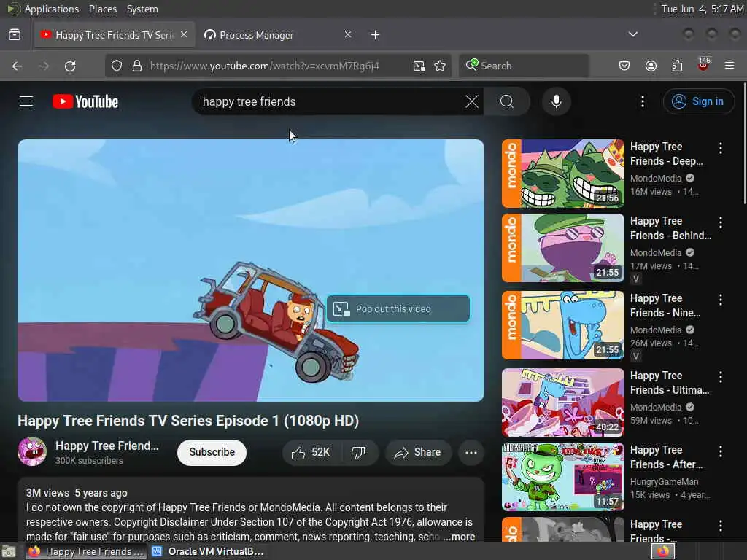Click the video player area
Screen dimensions: 747x560
pos(251,270)
